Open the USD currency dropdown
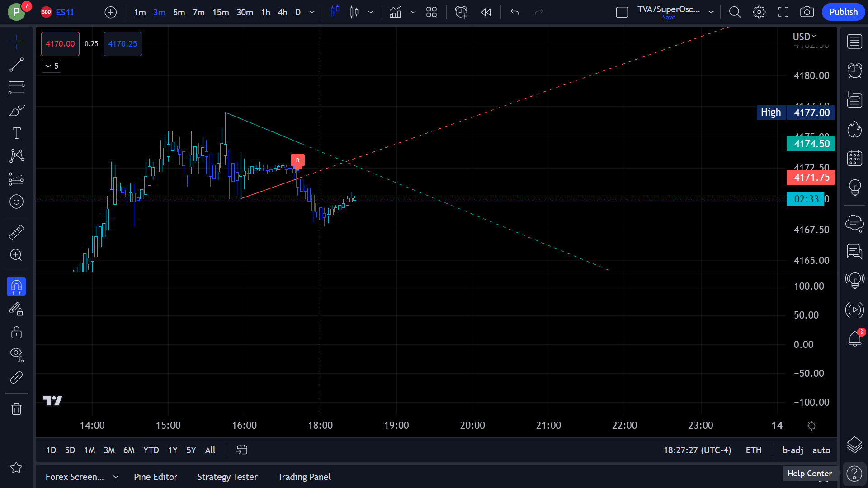Image resolution: width=868 pixels, height=488 pixels. pyautogui.click(x=804, y=37)
